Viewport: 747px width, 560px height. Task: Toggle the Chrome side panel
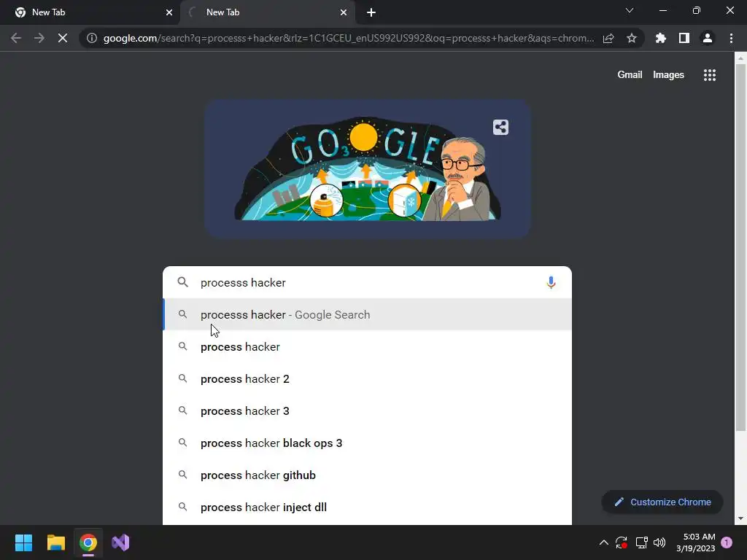684,38
